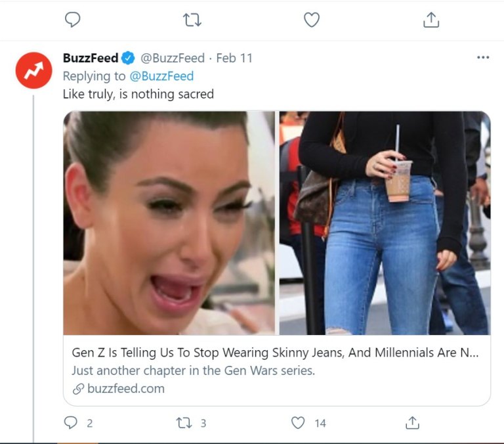Open the Feb 11 timestamp link
504x444 pixels.
234,58
